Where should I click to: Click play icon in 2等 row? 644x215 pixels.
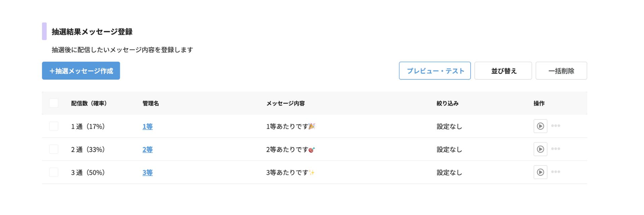pos(540,149)
